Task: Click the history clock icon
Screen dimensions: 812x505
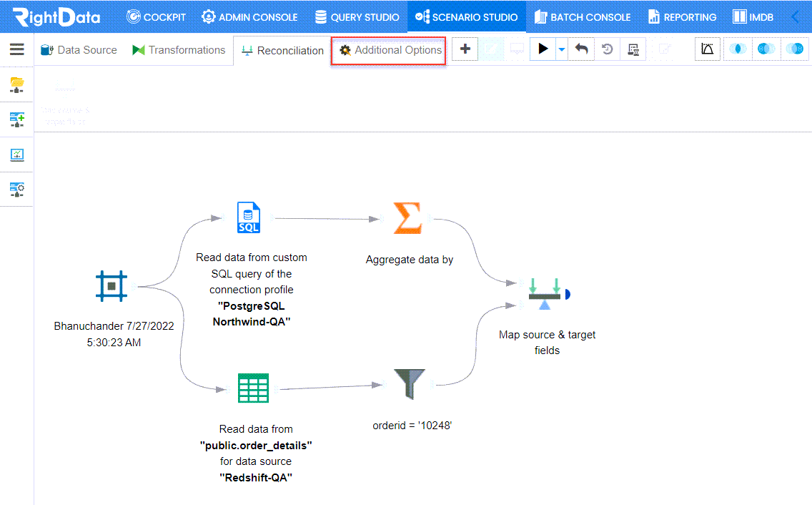Action: 608,49
